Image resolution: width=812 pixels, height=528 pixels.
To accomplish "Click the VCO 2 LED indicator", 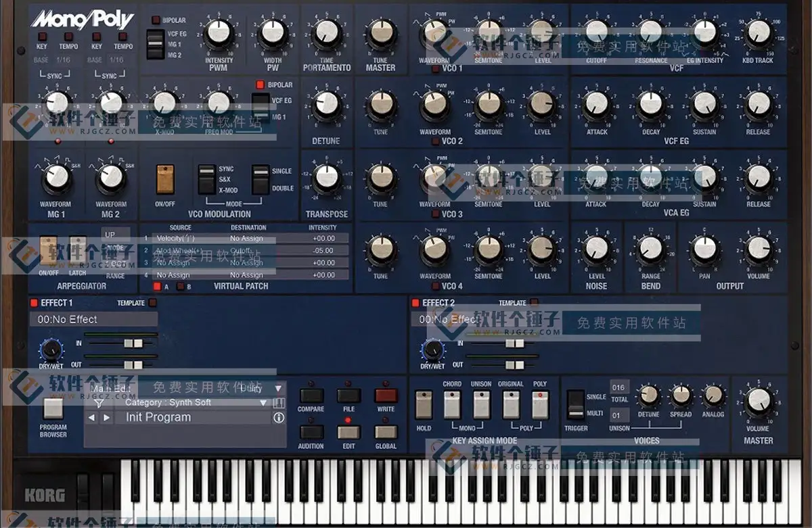I will (436, 141).
